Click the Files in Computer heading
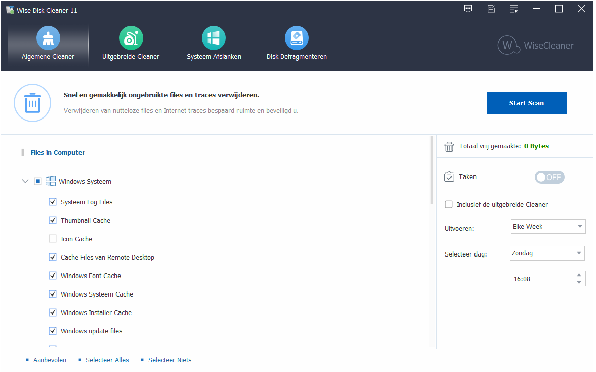 pyautogui.click(x=57, y=152)
